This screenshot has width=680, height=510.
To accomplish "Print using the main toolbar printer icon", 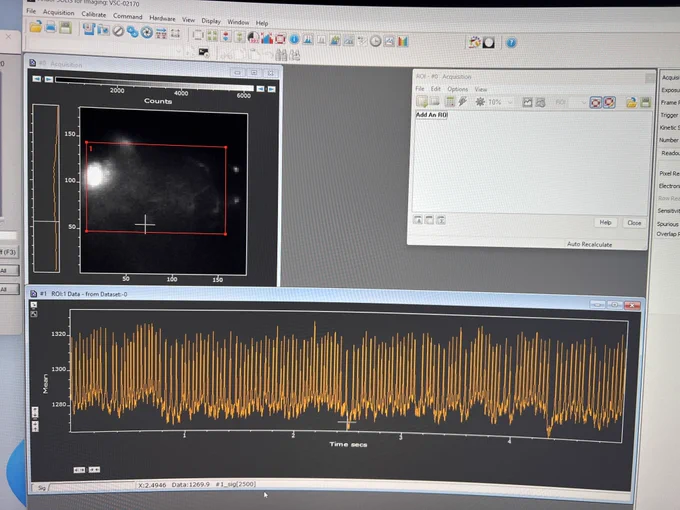I will pyautogui.click(x=50, y=28).
